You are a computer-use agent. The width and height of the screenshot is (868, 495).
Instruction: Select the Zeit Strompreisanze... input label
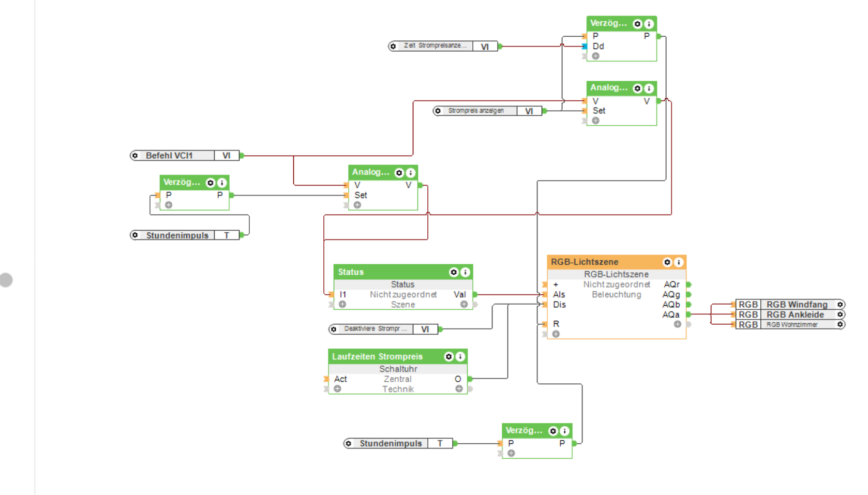pos(435,46)
